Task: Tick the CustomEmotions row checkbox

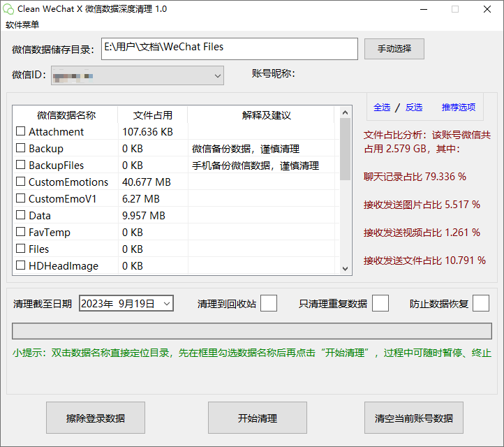Action: pyautogui.click(x=21, y=182)
